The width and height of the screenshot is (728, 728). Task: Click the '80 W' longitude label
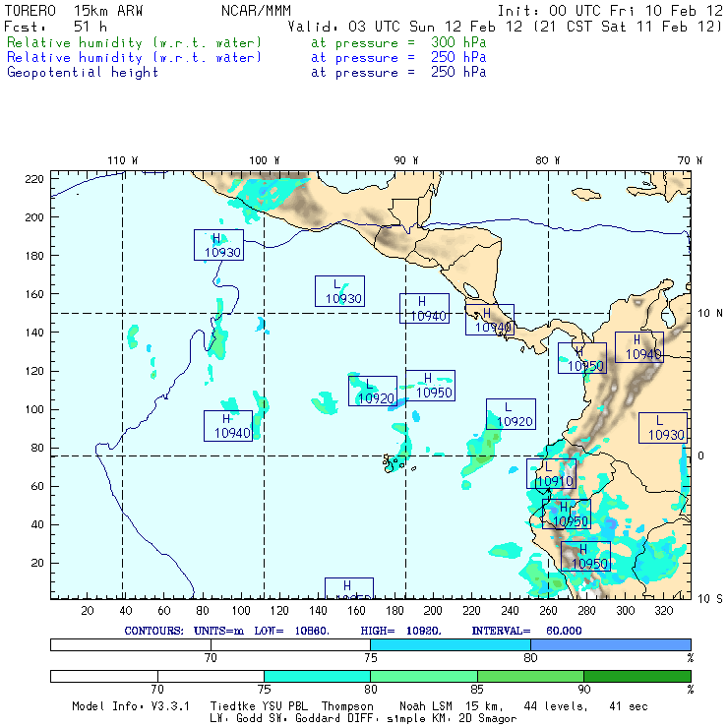coord(547,160)
